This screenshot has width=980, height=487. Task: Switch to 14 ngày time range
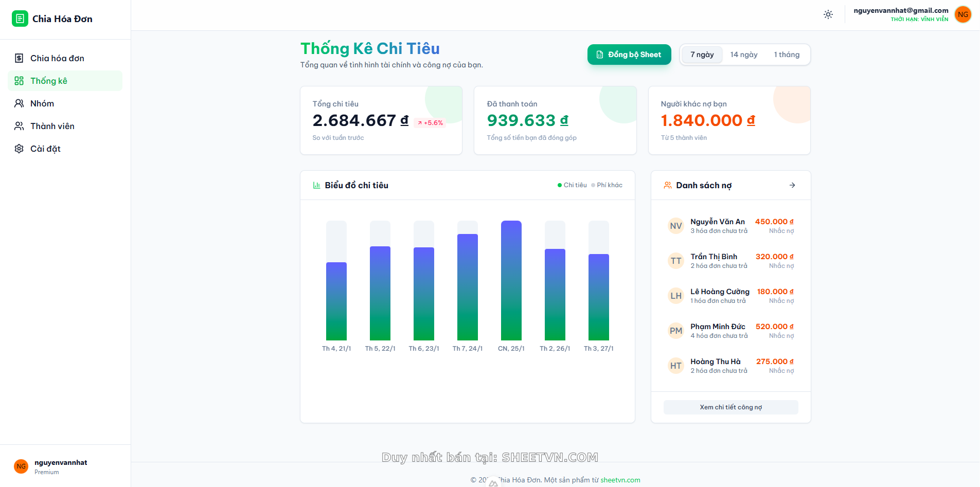click(x=743, y=55)
